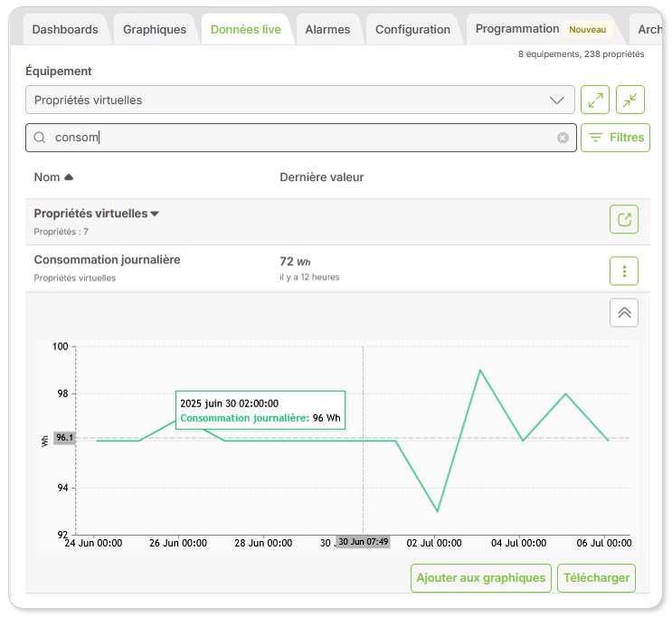Open the Filtres button

tap(615, 138)
